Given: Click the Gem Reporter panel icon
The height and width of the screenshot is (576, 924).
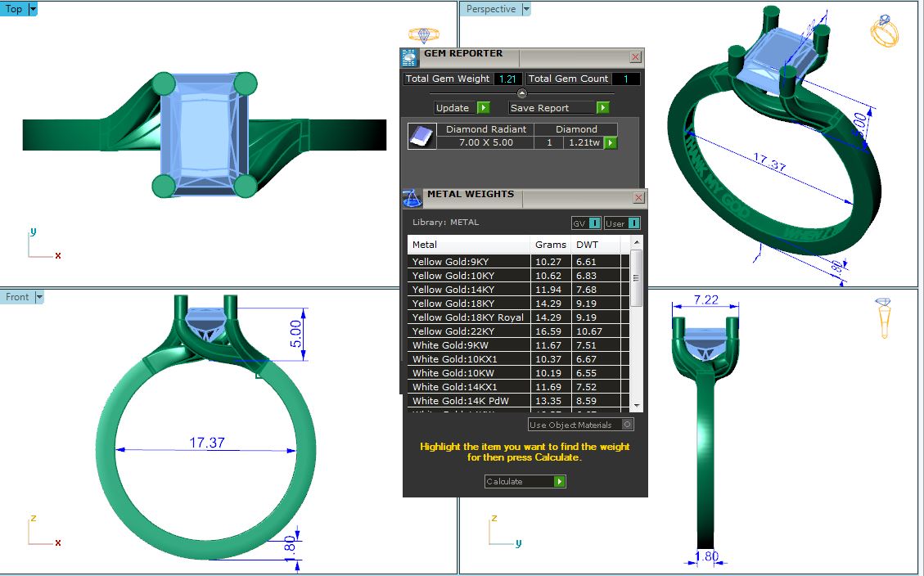Looking at the screenshot, I should pyautogui.click(x=409, y=57).
